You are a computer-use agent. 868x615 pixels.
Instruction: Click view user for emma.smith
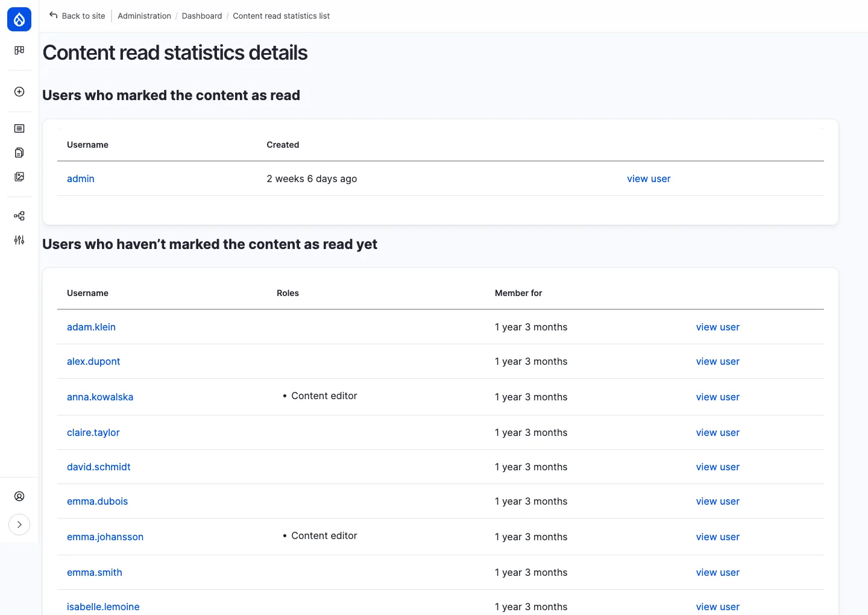[x=718, y=572]
